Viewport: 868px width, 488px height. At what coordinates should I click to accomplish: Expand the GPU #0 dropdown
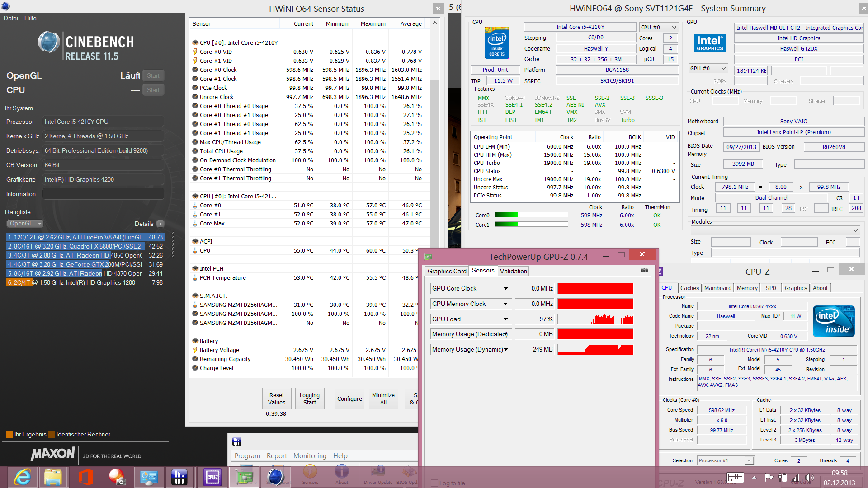[x=708, y=69]
